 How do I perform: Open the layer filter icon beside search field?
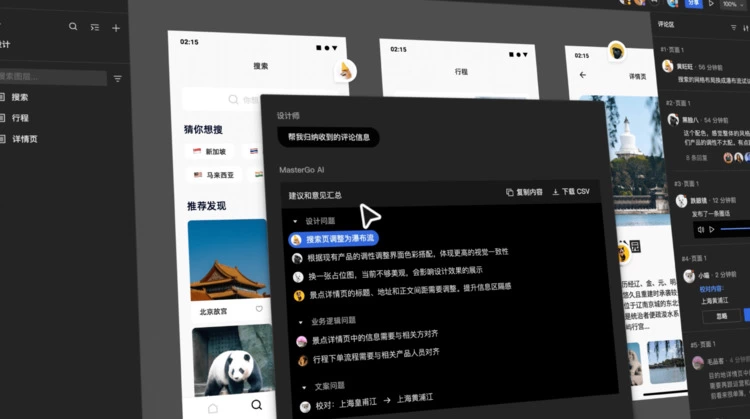[x=117, y=78]
